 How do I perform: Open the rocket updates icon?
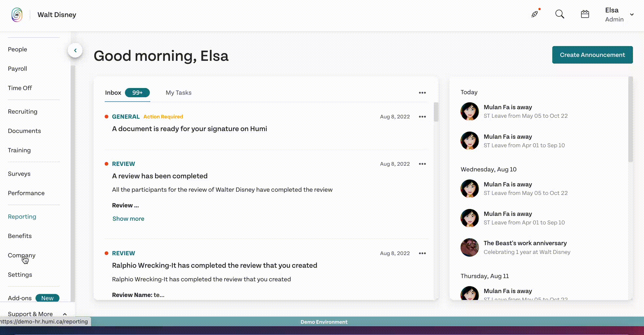click(535, 14)
